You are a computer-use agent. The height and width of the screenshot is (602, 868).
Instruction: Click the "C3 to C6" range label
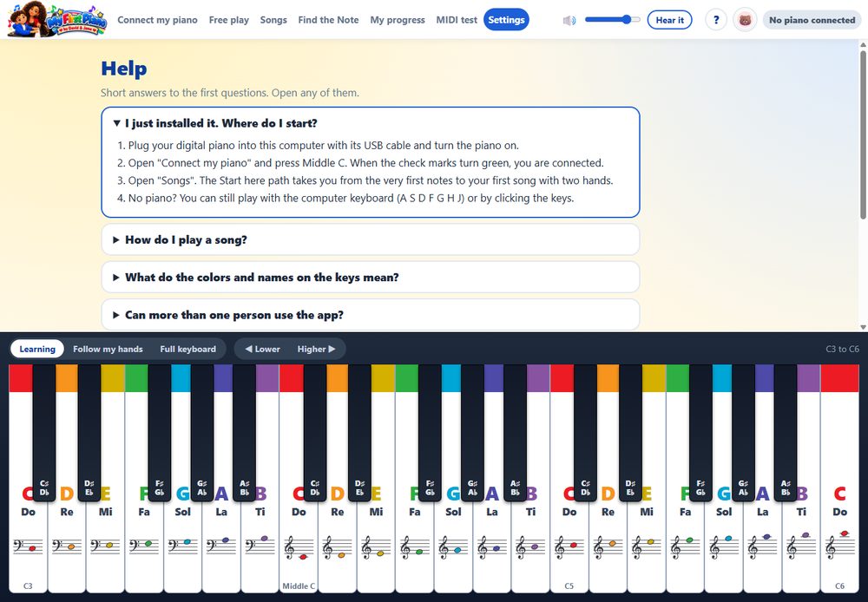click(x=843, y=349)
